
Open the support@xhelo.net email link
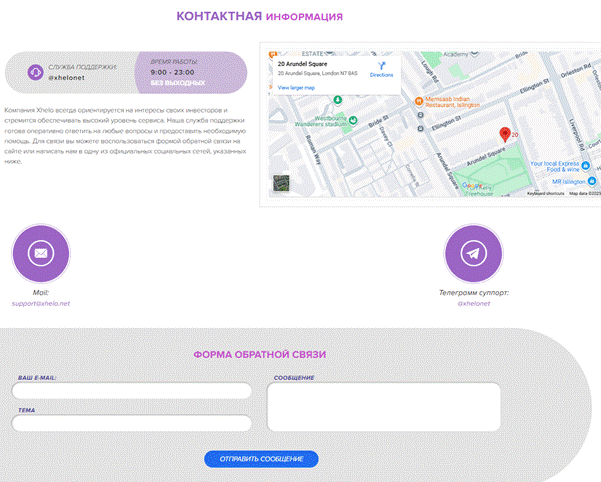(41, 303)
